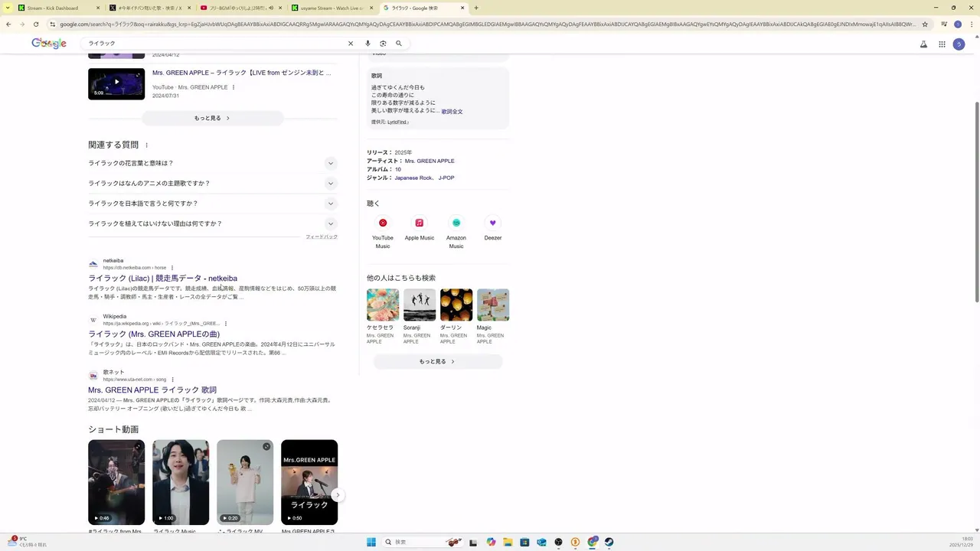
Task: Play the 0:20 short video
Action: point(245,482)
